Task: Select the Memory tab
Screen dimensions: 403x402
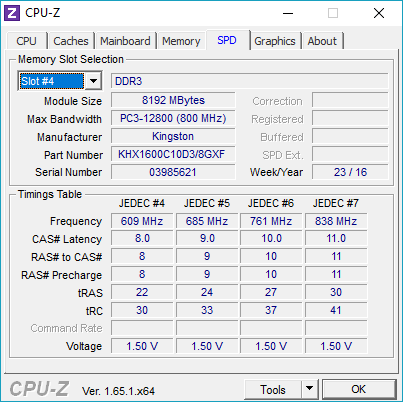Action: [x=181, y=41]
